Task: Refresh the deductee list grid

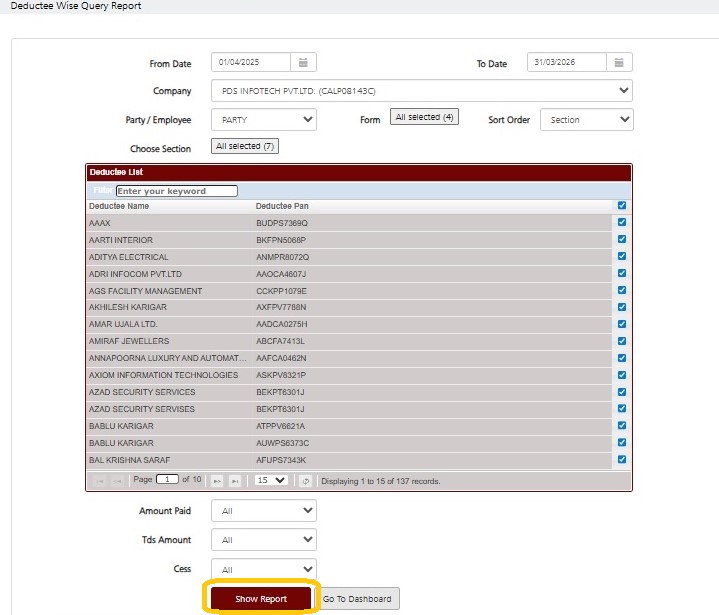Action: pyautogui.click(x=305, y=481)
